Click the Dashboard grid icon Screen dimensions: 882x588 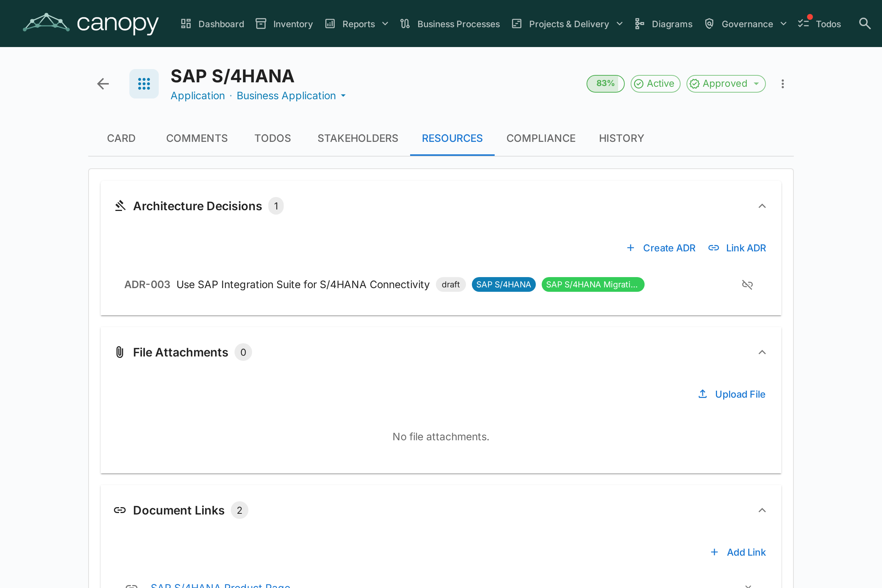coord(186,24)
